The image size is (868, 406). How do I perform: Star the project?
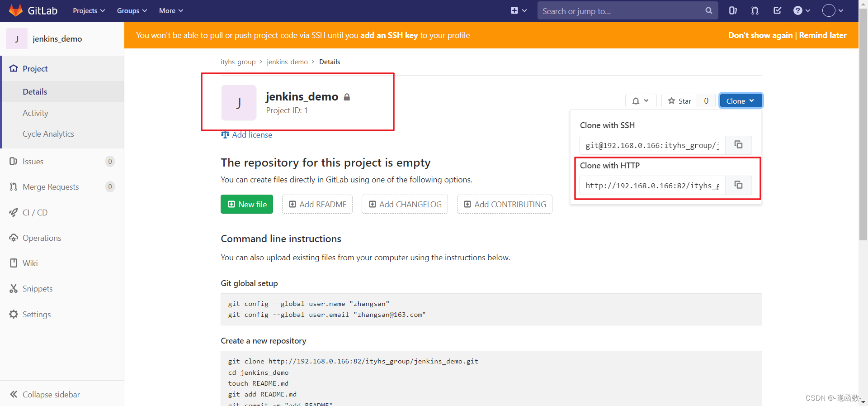(x=679, y=101)
